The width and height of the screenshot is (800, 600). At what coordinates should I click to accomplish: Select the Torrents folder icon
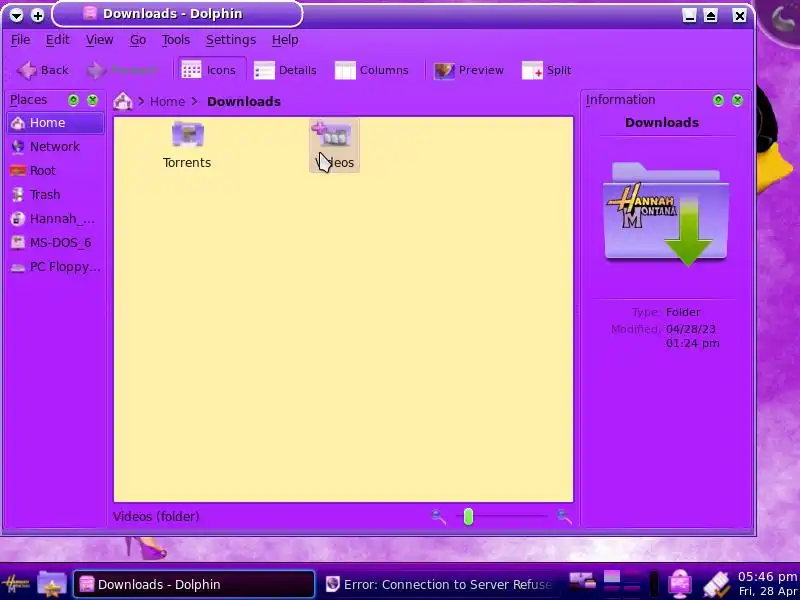point(188,135)
